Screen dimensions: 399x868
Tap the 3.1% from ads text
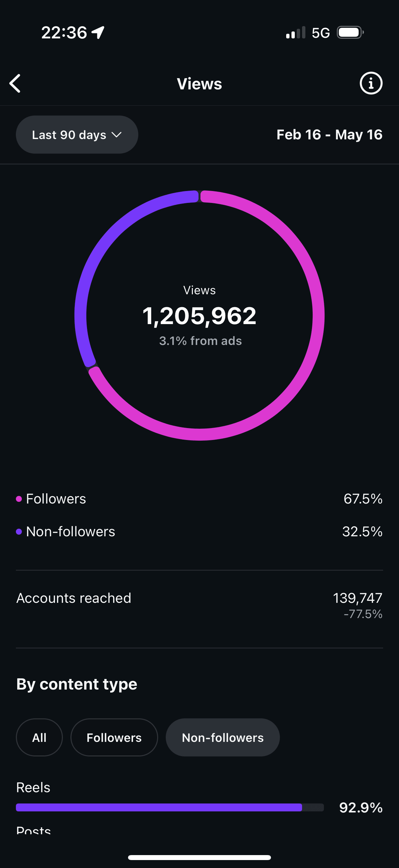click(200, 341)
